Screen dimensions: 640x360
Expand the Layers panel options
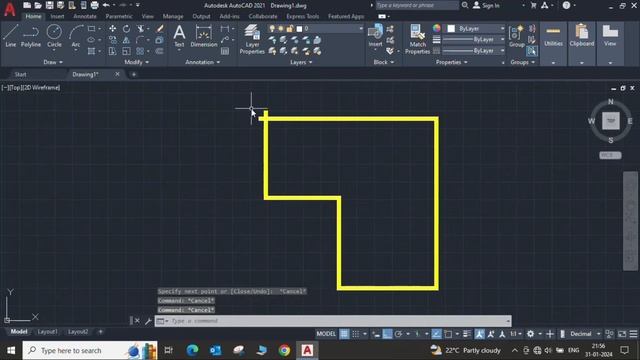(x=301, y=62)
